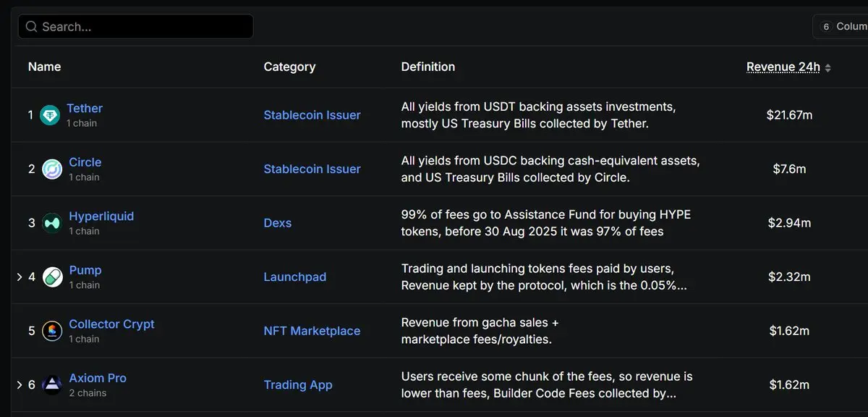
Task: Click the Circle protocol logo icon
Action: point(52,169)
